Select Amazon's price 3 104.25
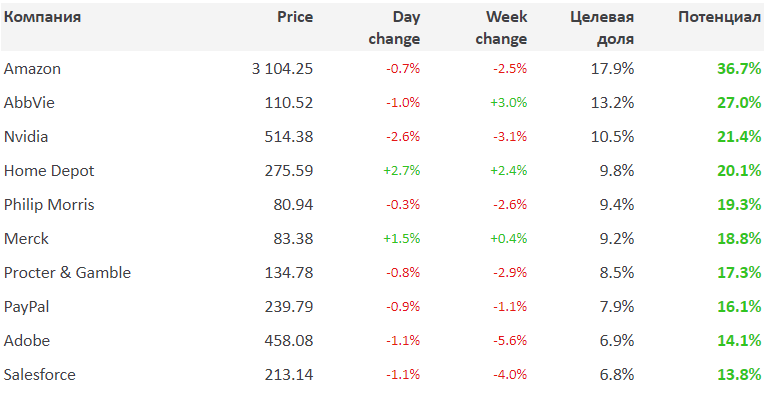This screenshot has width=766, height=395. point(282,69)
